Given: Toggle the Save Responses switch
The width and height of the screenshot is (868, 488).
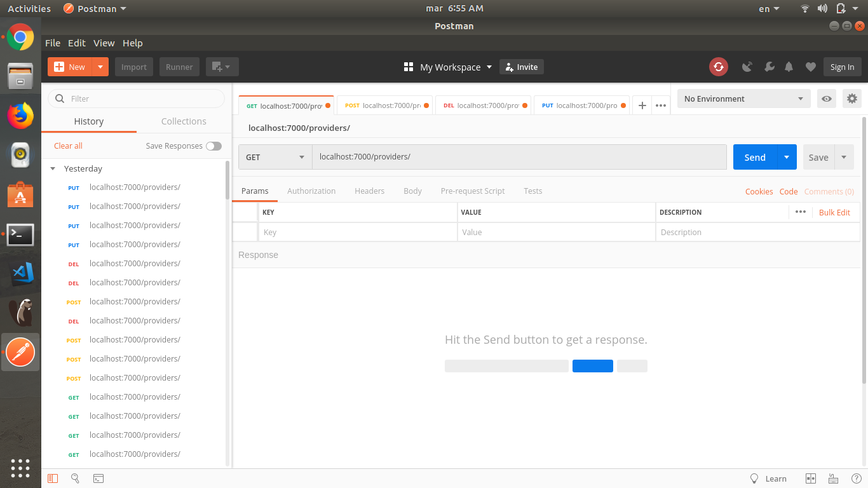Looking at the screenshot, I should [214, 146].
